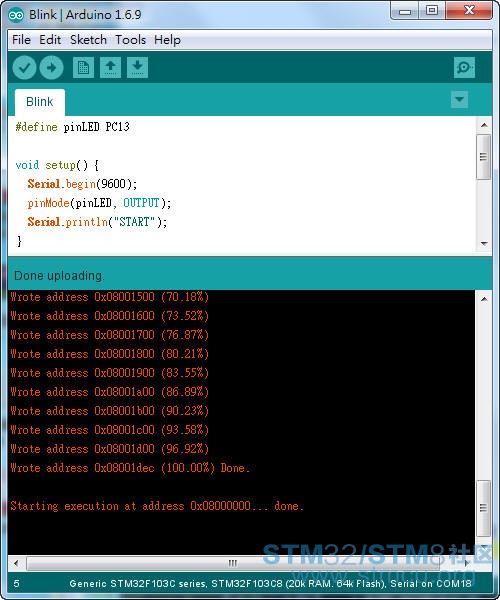Click console line 'Wrote address 0x08001900 (83.55%)'
The image size is (500, 600).
(x=109, y=373)
